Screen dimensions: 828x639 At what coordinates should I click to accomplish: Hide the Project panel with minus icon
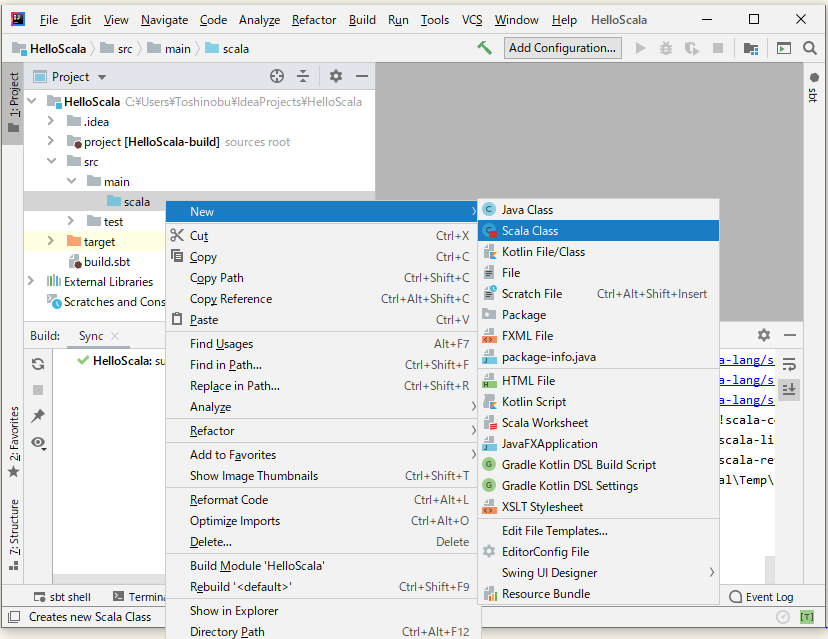[362, 76]
